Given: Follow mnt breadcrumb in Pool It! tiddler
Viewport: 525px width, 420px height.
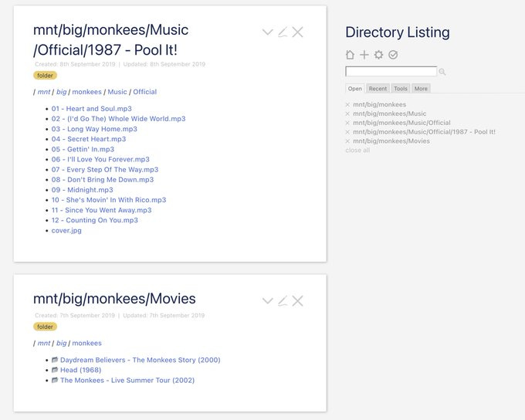Looking at the screenshot, I should [x=43, y=92].
